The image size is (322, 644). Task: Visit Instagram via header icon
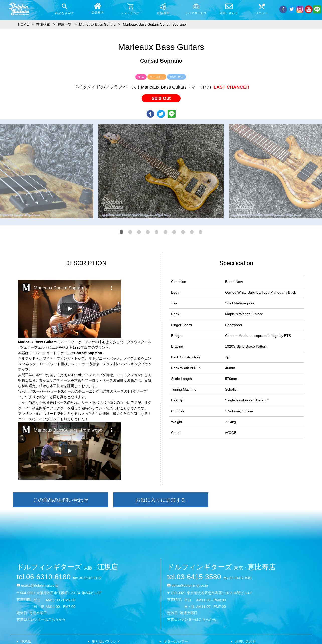click(x=300, y=9)
